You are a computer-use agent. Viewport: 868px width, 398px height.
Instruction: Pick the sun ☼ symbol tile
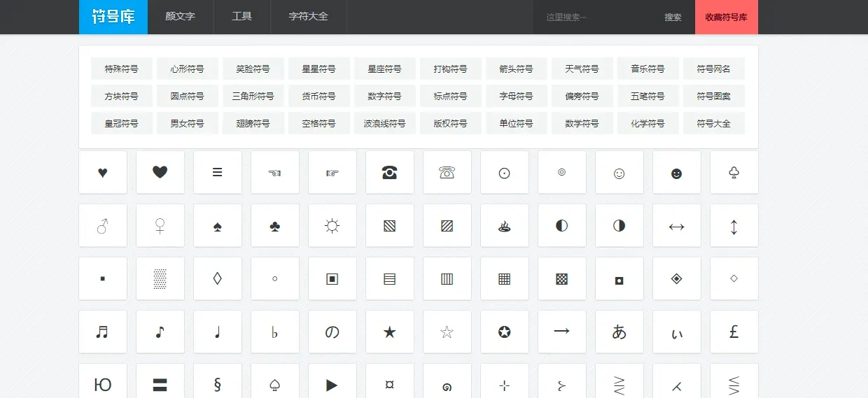point(332,225)
